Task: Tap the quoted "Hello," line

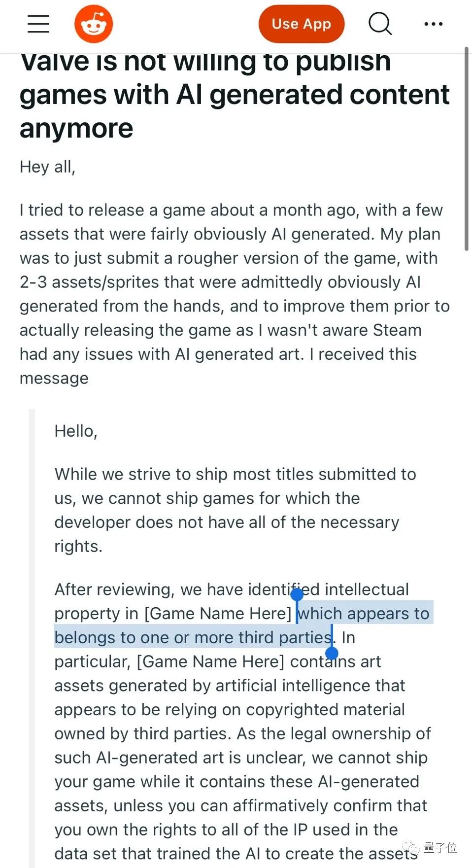Action: click(76, 431)
